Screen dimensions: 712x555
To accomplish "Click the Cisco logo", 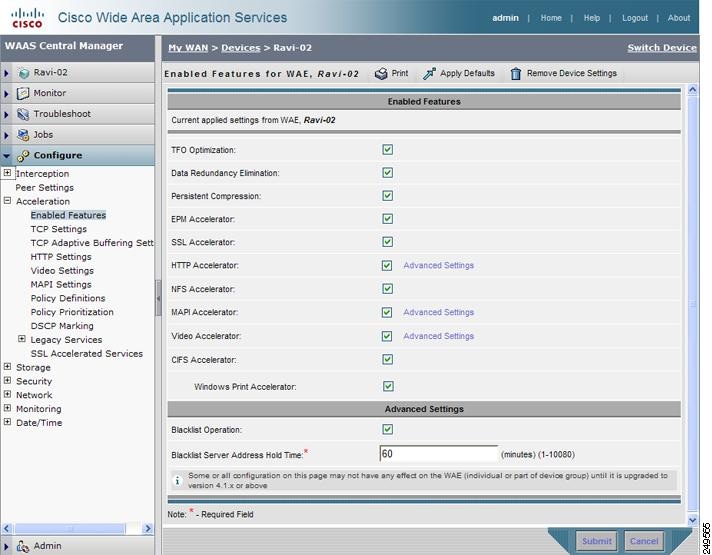I will 27,18.
